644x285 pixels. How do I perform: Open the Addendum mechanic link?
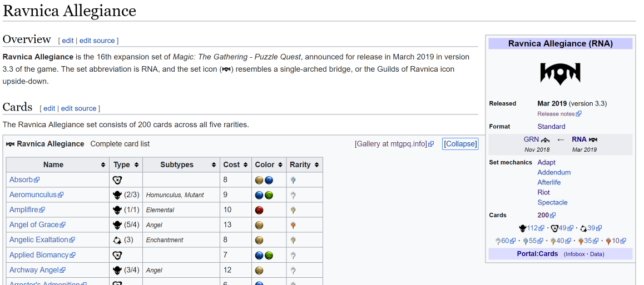[554, 172]
